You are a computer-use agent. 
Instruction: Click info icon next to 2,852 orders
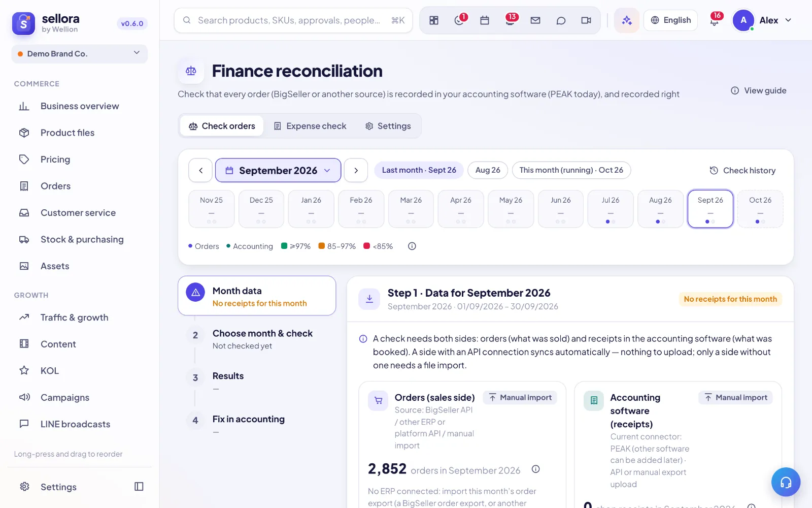pyautogui.click(x=535, y=469)
